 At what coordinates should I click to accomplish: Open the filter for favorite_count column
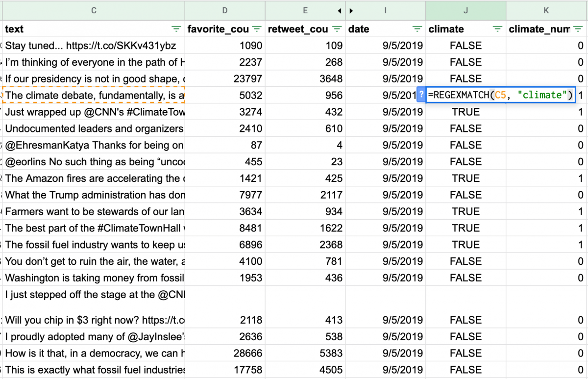click(256, 29)
